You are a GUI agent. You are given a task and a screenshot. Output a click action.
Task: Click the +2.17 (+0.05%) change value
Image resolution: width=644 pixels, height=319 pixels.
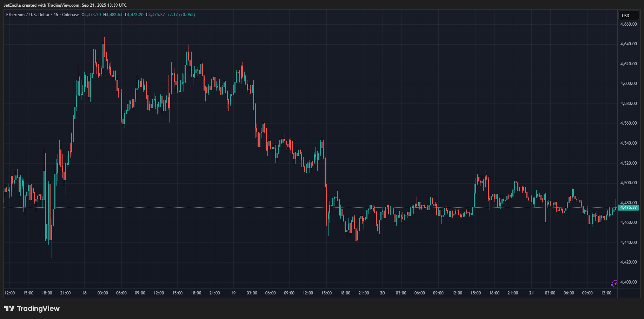click(181, 15)
